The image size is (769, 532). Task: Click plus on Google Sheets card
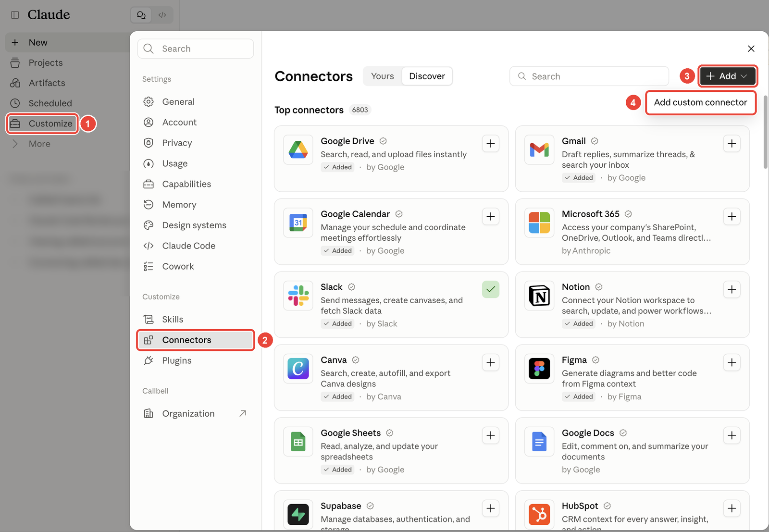pos(491,435)
